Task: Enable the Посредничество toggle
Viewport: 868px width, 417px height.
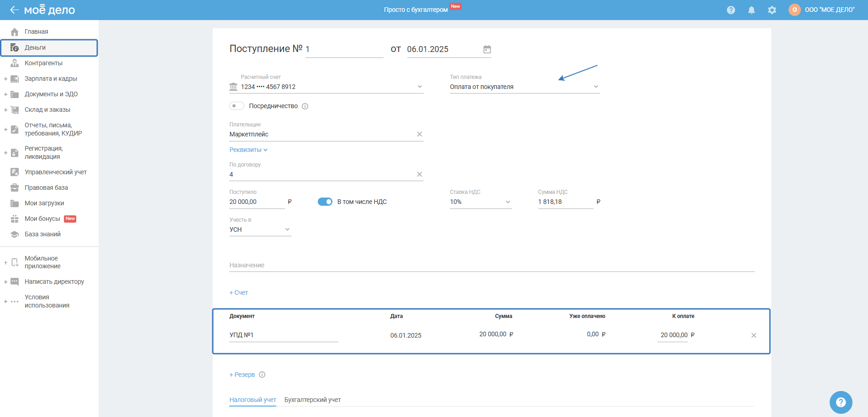Action: pos(237,106)
